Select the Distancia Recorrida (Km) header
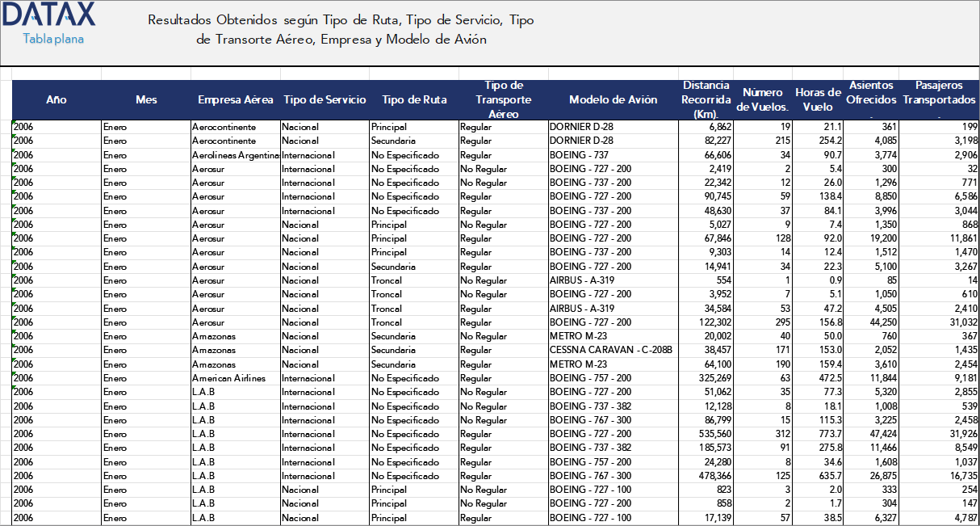 coord(706,99)
